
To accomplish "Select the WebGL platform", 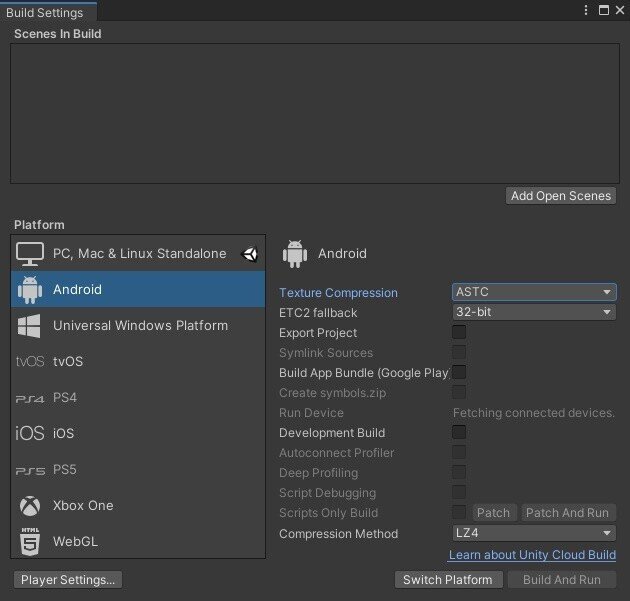I will click(x=138, y=542).
